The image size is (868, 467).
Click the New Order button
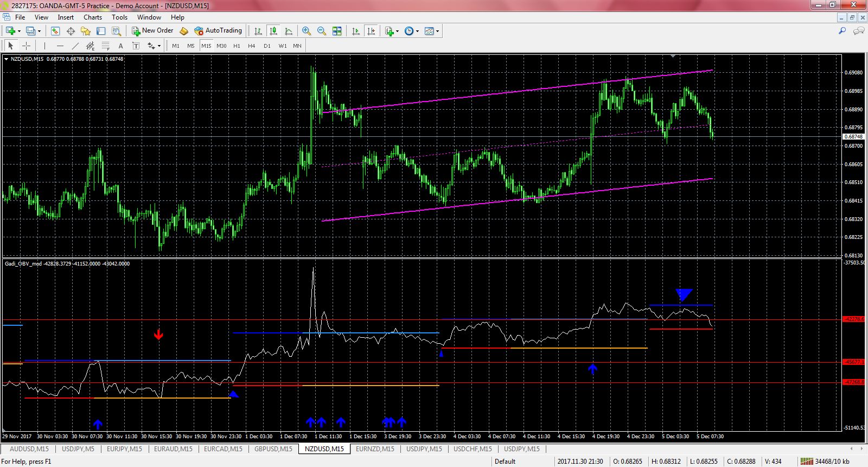[152, 31]
